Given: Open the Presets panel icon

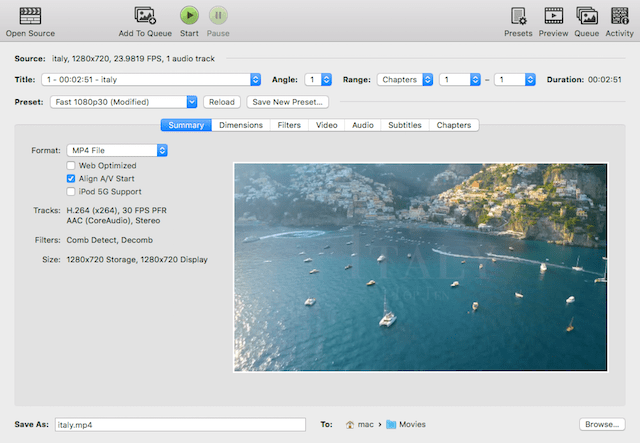Looking at the screenshot, I should [518, 16].
